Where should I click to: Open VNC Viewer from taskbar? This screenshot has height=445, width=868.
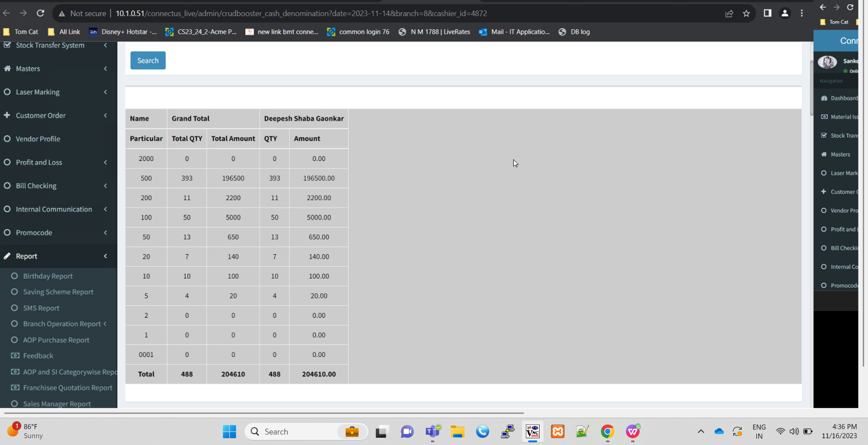[x=532, y=431]
